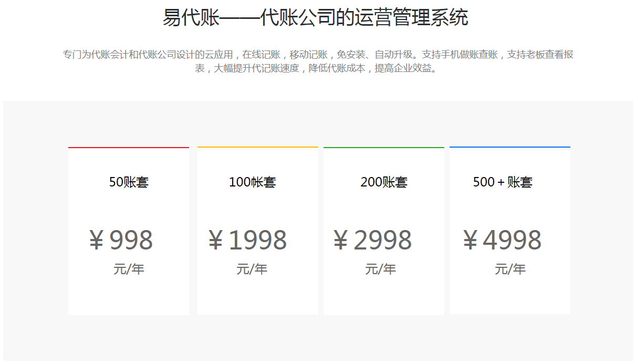Image resolution: width=636 pixels, height=364 pixels.
Task: Select the 50账套 plan title
Action: pyautogui.click(x=129, y=182)
